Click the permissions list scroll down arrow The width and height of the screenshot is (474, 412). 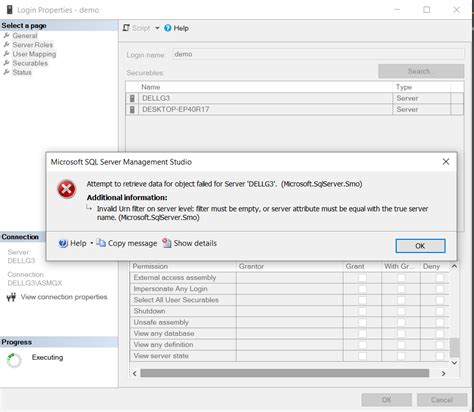point(454,363)
